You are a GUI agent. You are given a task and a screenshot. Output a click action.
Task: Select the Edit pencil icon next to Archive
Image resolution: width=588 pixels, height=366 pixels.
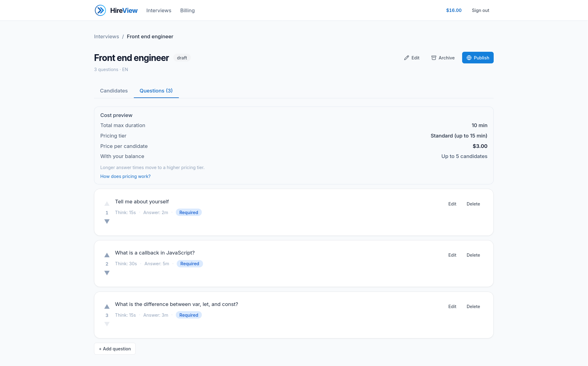pos(407,58)
